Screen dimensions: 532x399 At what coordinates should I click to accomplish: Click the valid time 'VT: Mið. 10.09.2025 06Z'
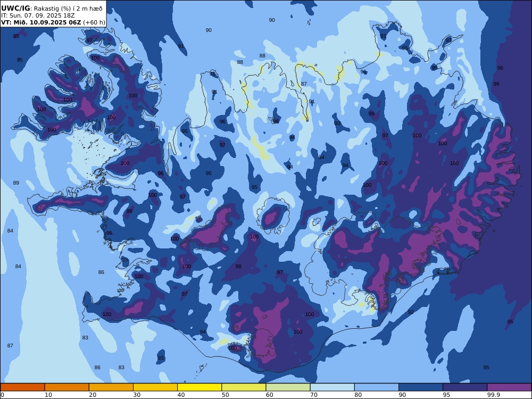click(x=41, y=22)
